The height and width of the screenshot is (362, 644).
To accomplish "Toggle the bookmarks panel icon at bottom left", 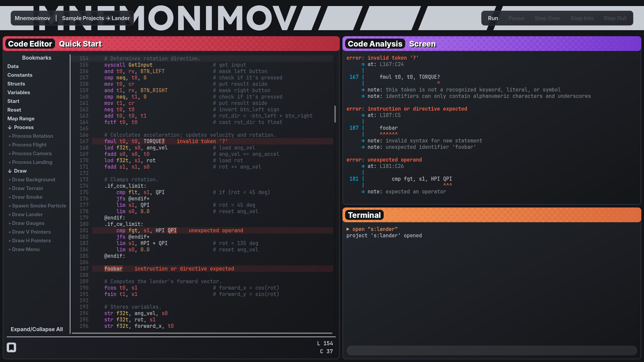I will point(11,348).
